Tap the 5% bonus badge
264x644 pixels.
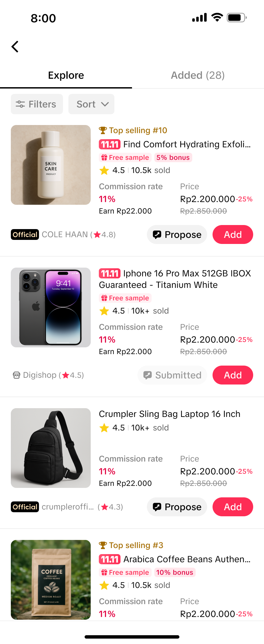[173, 157]
